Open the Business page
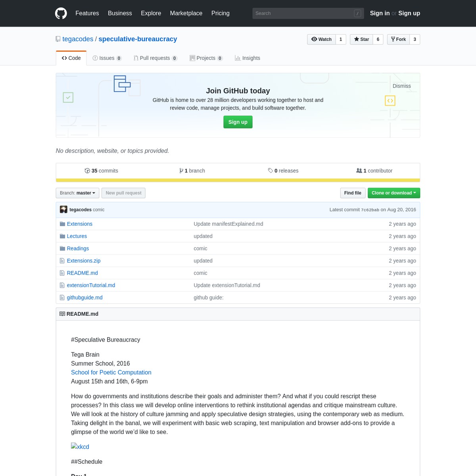476x476 pixels. click(x=120, y=13)
